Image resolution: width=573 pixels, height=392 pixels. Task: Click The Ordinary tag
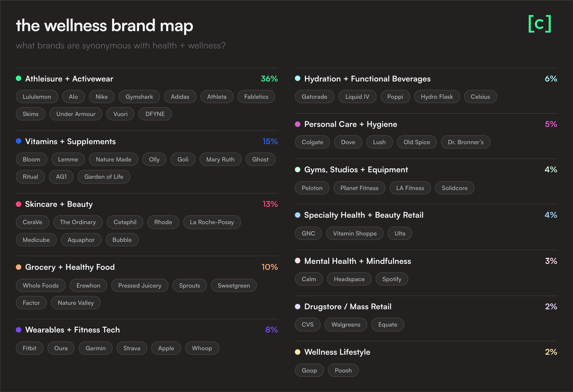(x=78, y=222)
